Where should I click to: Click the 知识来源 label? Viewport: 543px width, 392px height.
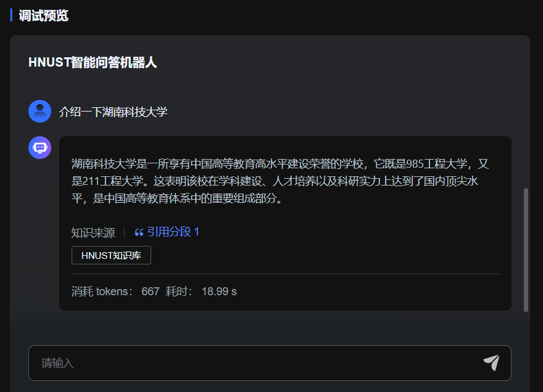coord(93,232)
